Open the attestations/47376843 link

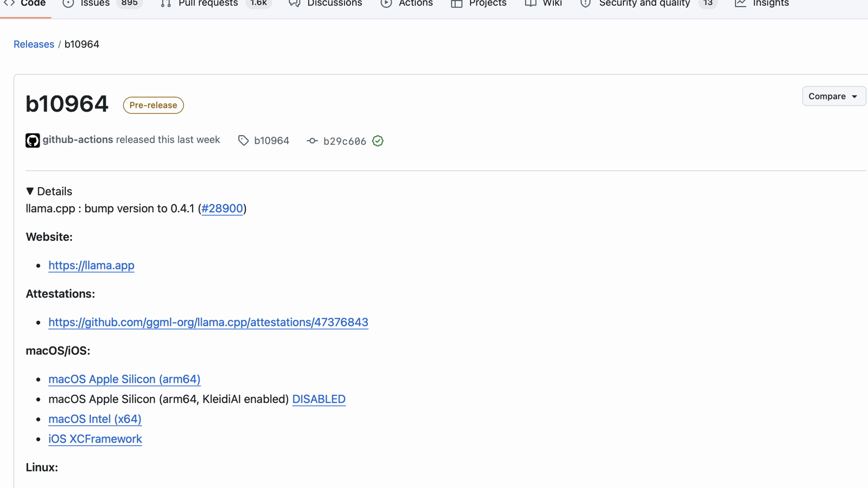208,322
